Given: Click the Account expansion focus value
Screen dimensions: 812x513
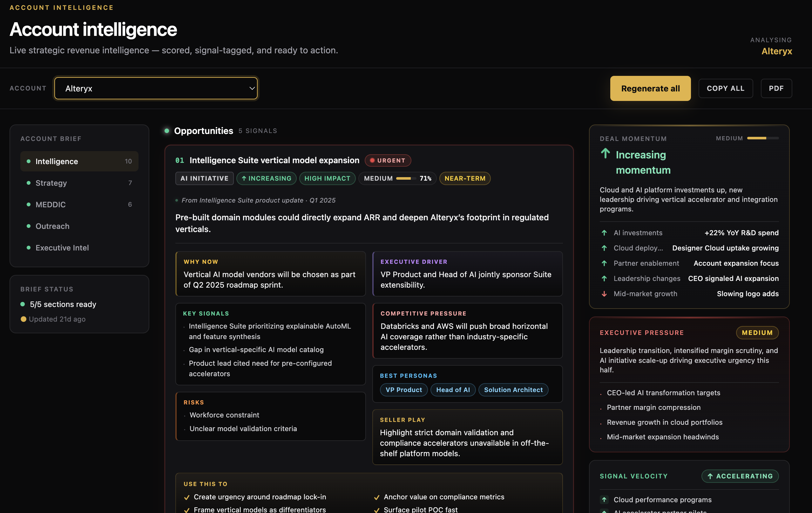Looking at the screenshot, I should point(736,263).
